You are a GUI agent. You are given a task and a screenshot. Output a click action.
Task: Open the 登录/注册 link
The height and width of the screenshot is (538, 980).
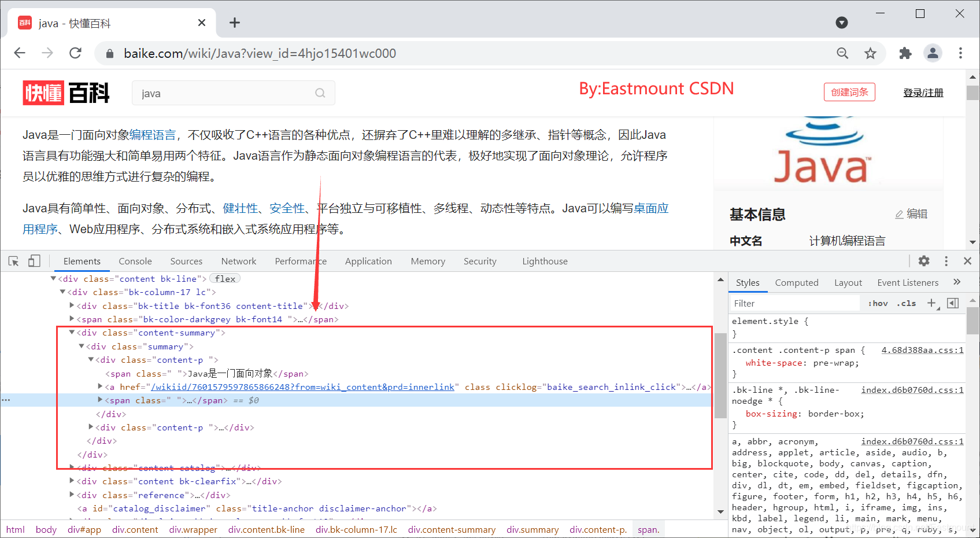(x=923, y=93)
